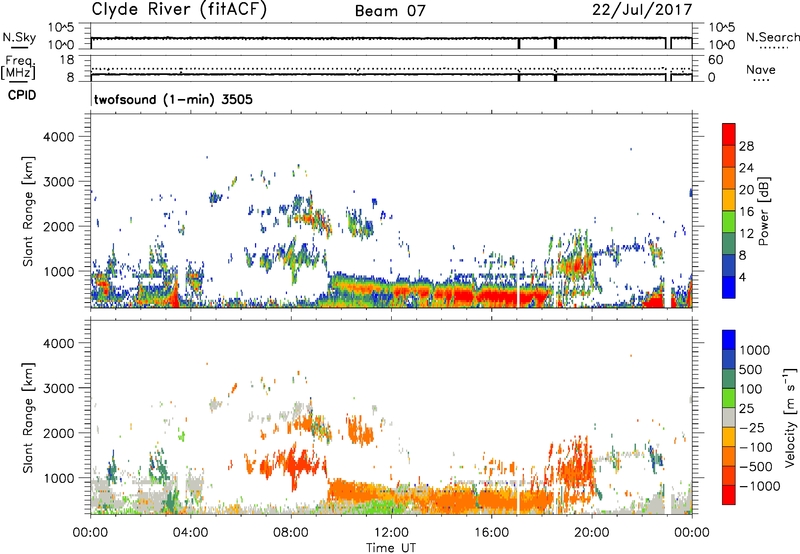Screen dimensions: 800x554
Task: Click the 12:00 time axis tick label
Action: pos(391,533)
